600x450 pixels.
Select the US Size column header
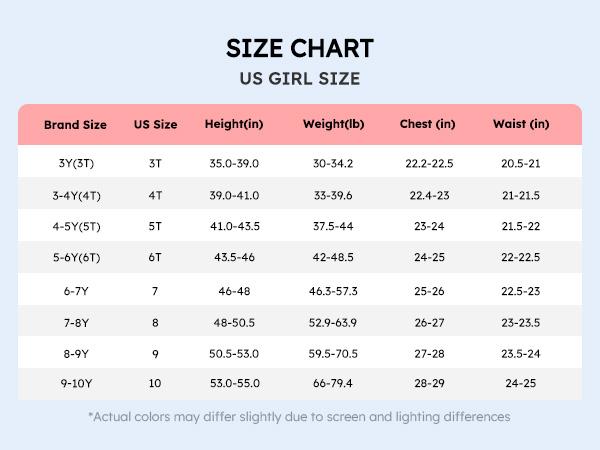click(x=155, y=125)
